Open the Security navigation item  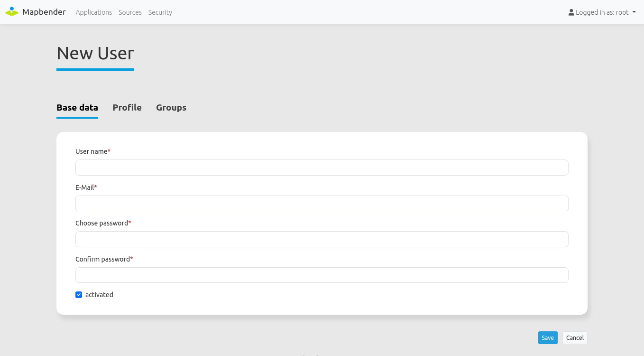click(x=160, y=12)
